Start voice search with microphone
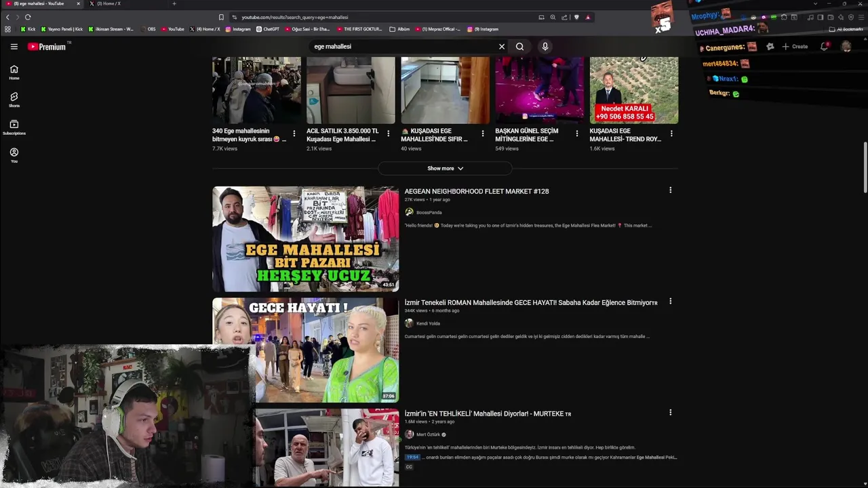Viewport: 868px width, 488px height. pos(545,47)
